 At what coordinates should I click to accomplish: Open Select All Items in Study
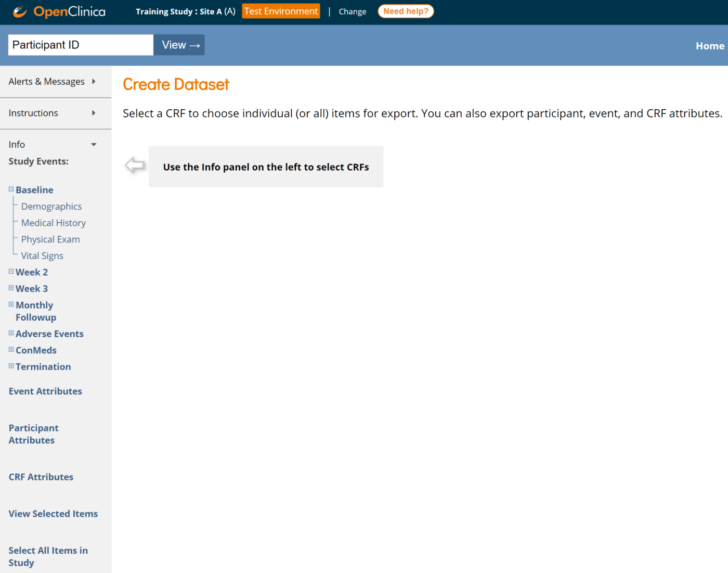[x=48, y=556]
